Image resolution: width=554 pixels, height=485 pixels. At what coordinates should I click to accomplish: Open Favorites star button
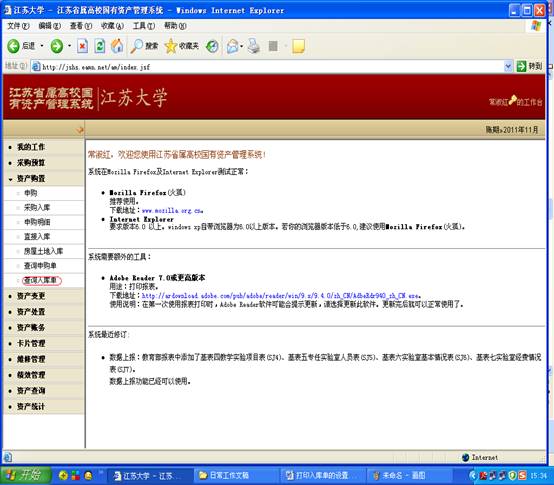pos(182,46)
